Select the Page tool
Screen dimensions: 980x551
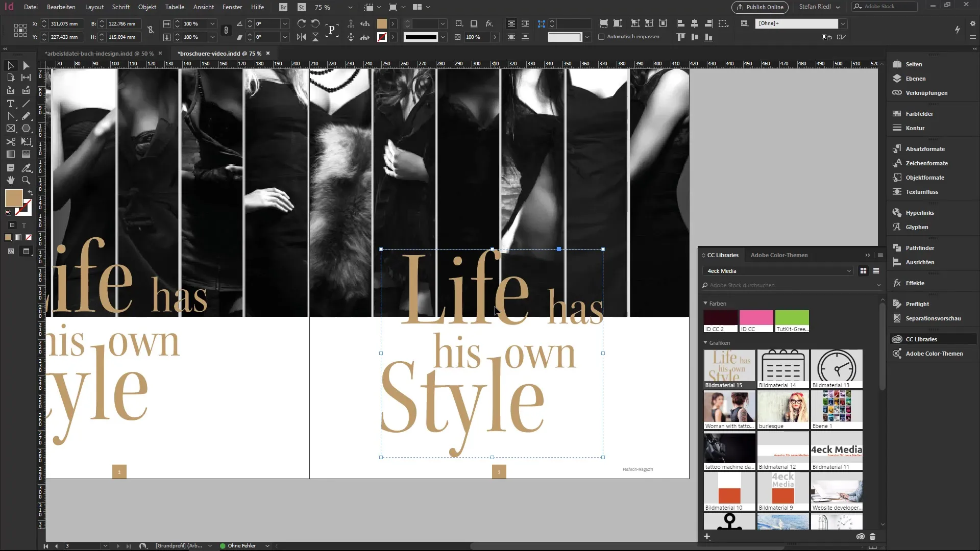tap(10, 78)
